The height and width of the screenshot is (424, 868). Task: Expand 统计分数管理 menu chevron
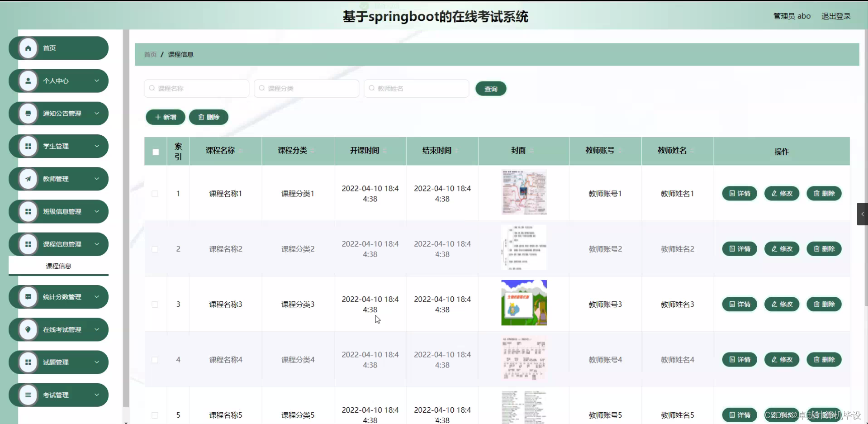tap(97, 297)
